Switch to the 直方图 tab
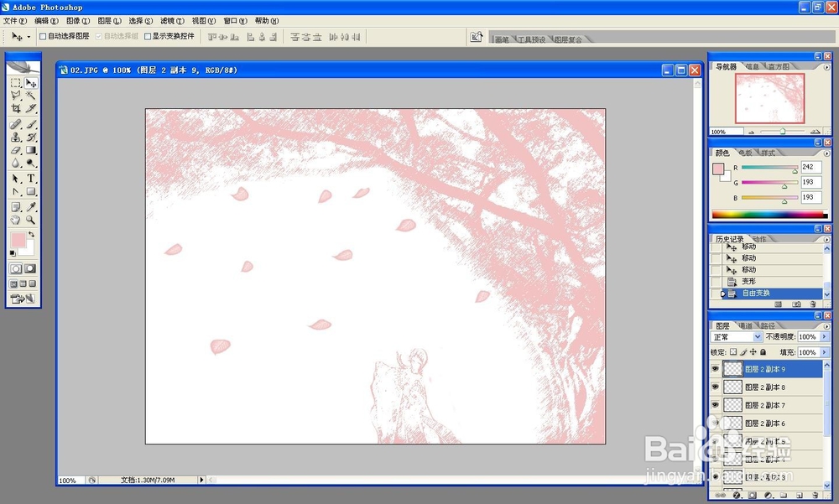The width and height of the screenshot is (839, 504). coord(779,67)
